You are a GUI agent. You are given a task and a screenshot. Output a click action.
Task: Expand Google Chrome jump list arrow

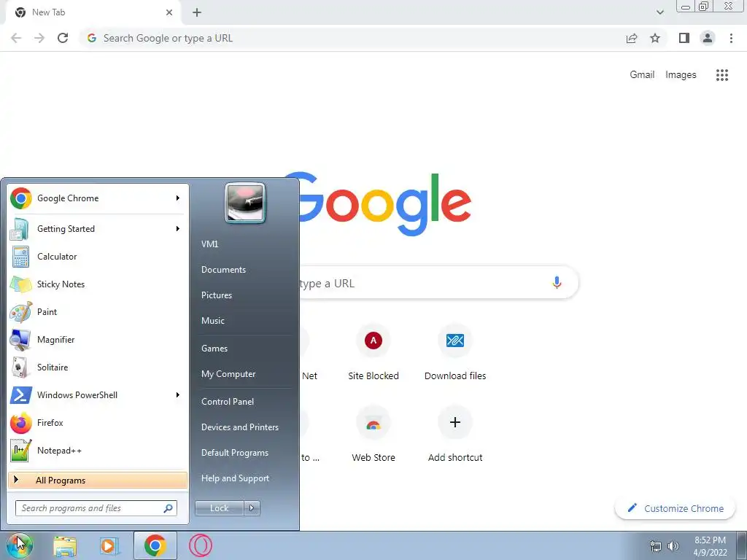coord(178,198)
